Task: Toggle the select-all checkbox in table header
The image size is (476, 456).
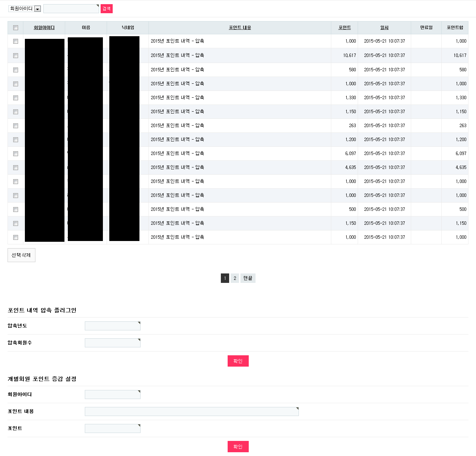Action: pos(15,28)
